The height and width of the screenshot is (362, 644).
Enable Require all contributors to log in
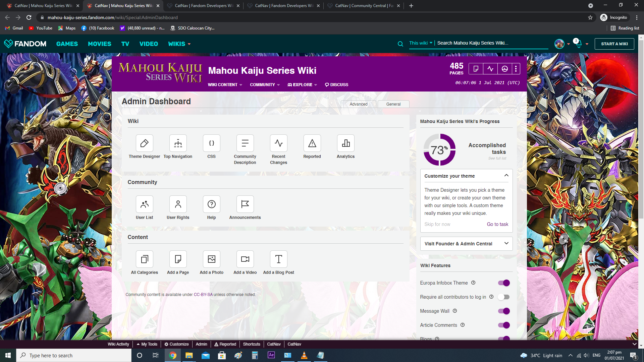[x=504, y=297]
